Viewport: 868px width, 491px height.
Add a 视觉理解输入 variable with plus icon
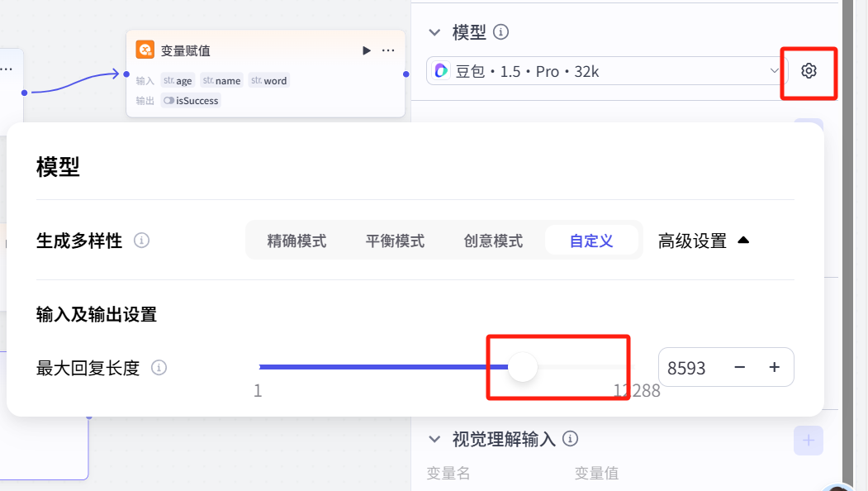(808, 440)
